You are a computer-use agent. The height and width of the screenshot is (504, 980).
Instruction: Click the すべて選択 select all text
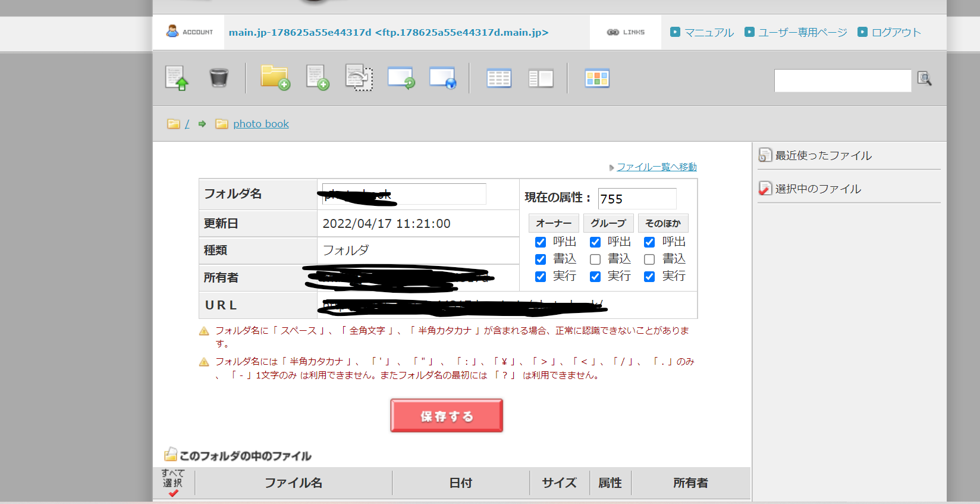[173, 478]
